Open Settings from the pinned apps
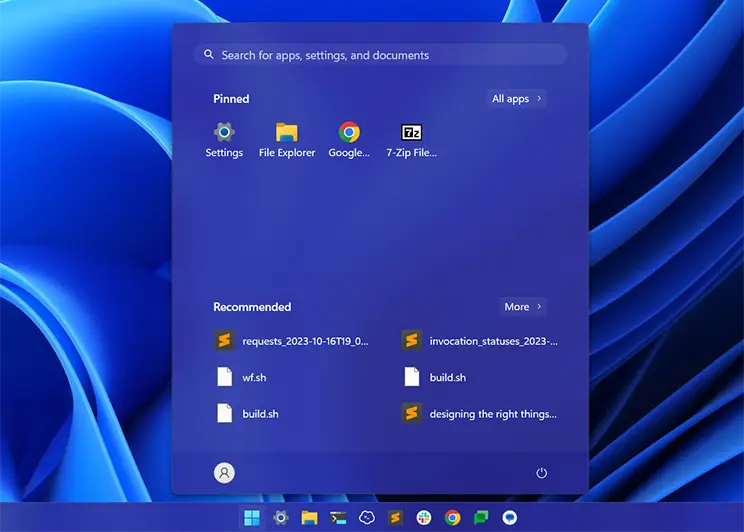Viewport: 744px width, 532px height. coord(224,139)
